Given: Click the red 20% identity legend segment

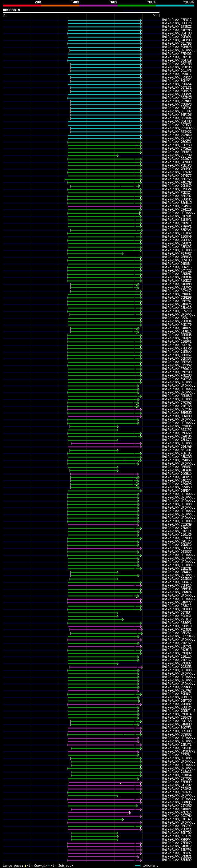Looking at the screenshot, I should (22, 6).
